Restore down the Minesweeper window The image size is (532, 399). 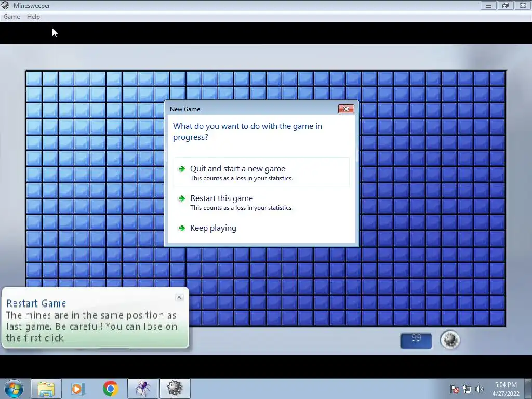(506, 5)
